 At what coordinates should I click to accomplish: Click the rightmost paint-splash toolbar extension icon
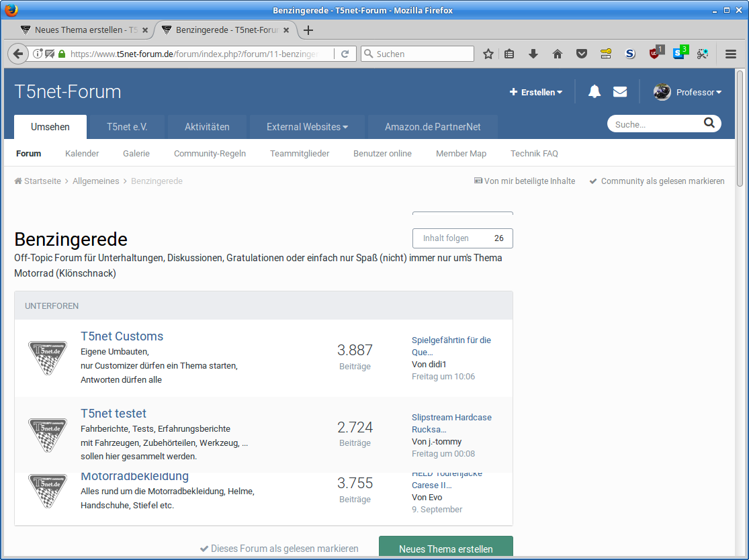click(702, 54)
